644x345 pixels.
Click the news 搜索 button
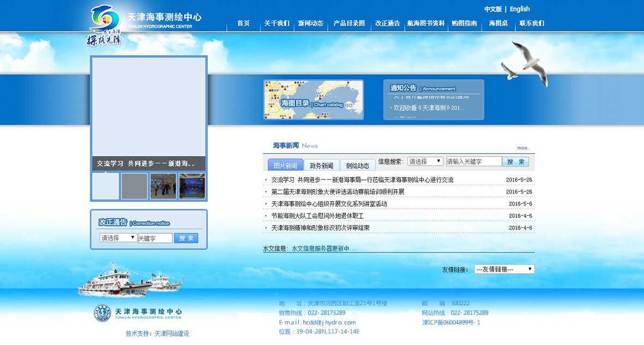(x=515, y=161)
